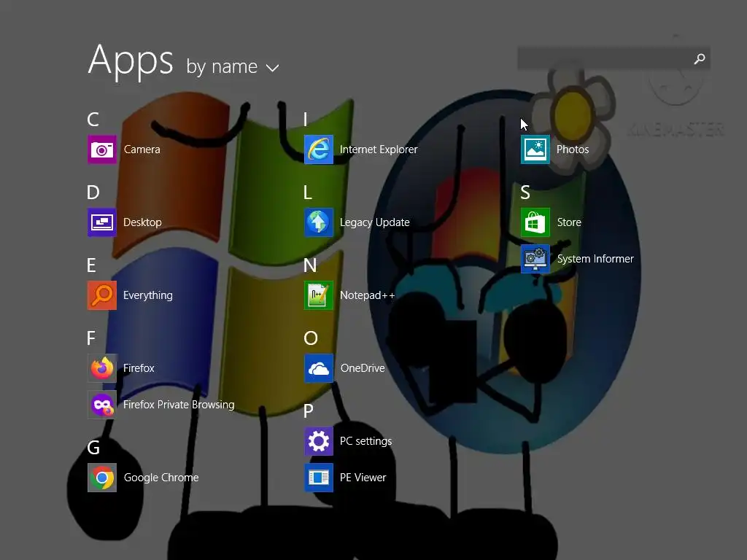Open Firefox Private Browsing icon

pyautogui.click(x=102, y=405)
